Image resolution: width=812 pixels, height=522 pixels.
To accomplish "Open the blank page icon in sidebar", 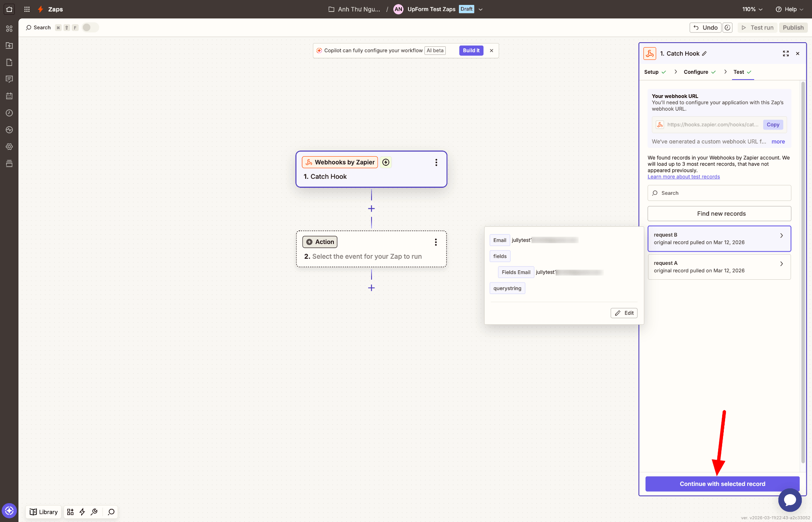I will (x=9, y=62).
